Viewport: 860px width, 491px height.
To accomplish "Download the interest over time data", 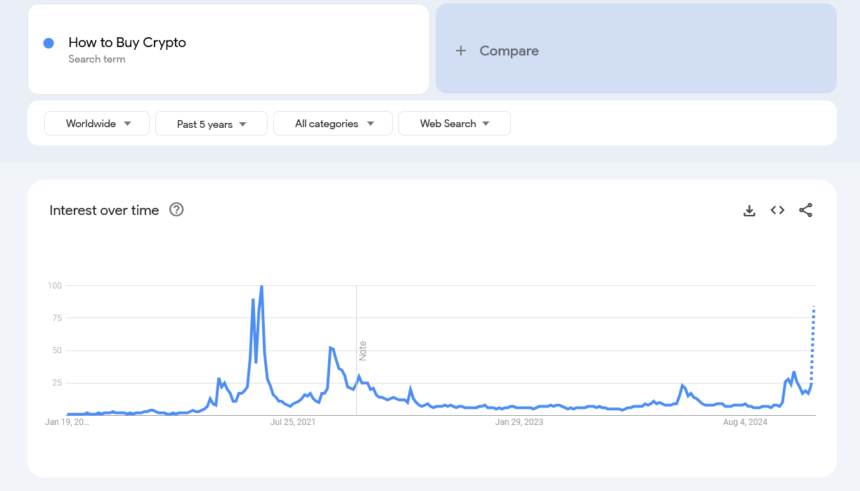I will point(749,210).
